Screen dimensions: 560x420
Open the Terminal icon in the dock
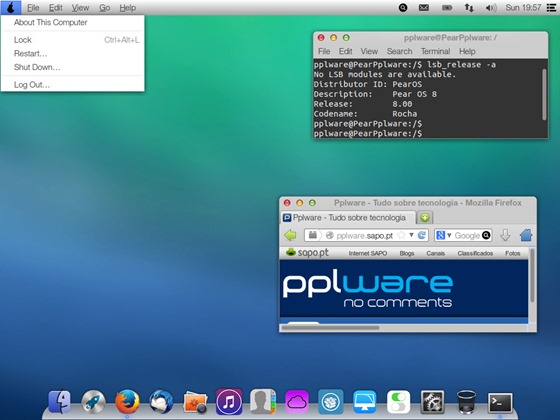500,403
